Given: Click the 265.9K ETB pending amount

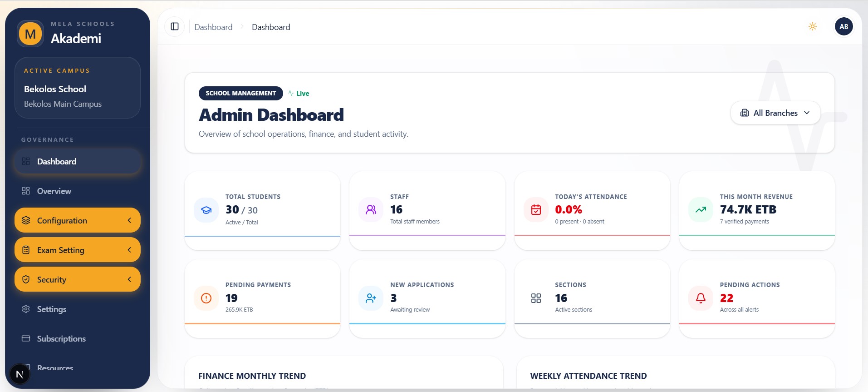Looking at the screenshot, I should pyautogui.click(x=239, y=310).
